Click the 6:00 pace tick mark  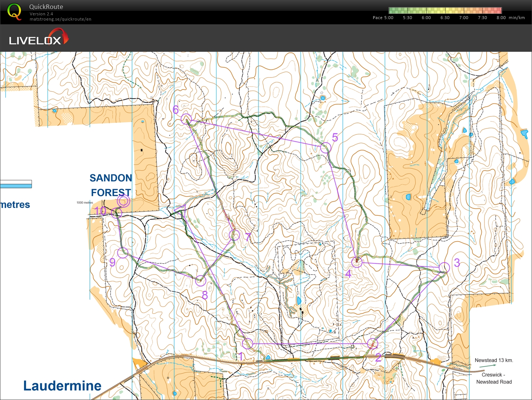(x=426, y=17)
